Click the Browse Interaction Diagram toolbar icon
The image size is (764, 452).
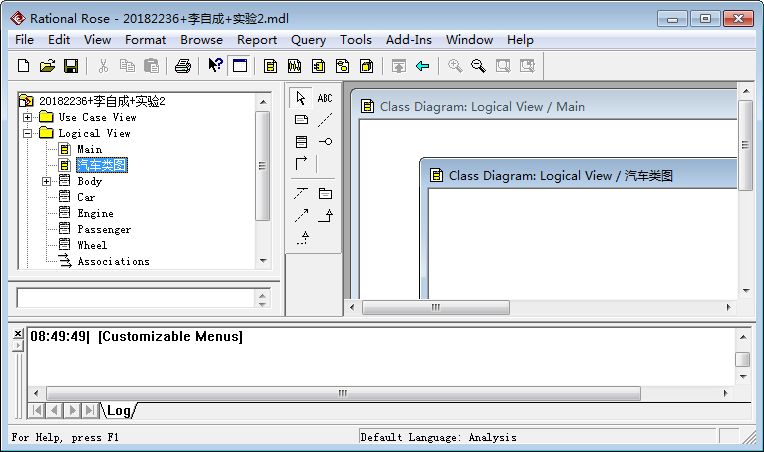294,66
